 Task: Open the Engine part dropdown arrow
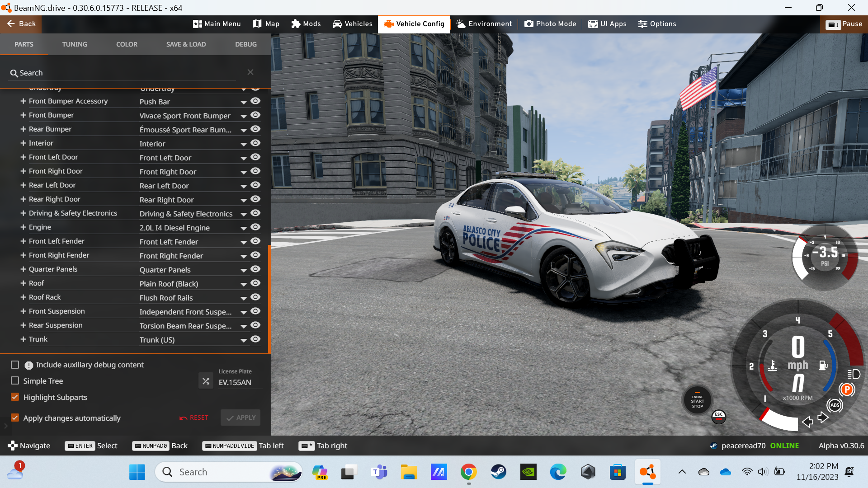[244, 228]
